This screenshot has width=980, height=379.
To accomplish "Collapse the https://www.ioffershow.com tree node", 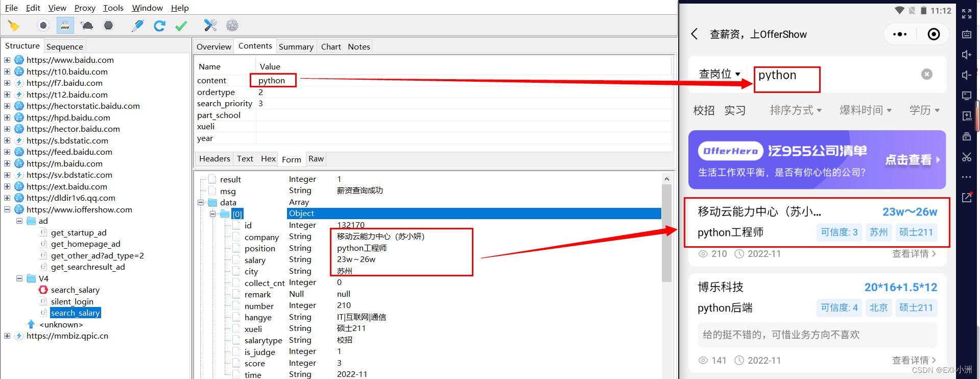I will 7,209.
